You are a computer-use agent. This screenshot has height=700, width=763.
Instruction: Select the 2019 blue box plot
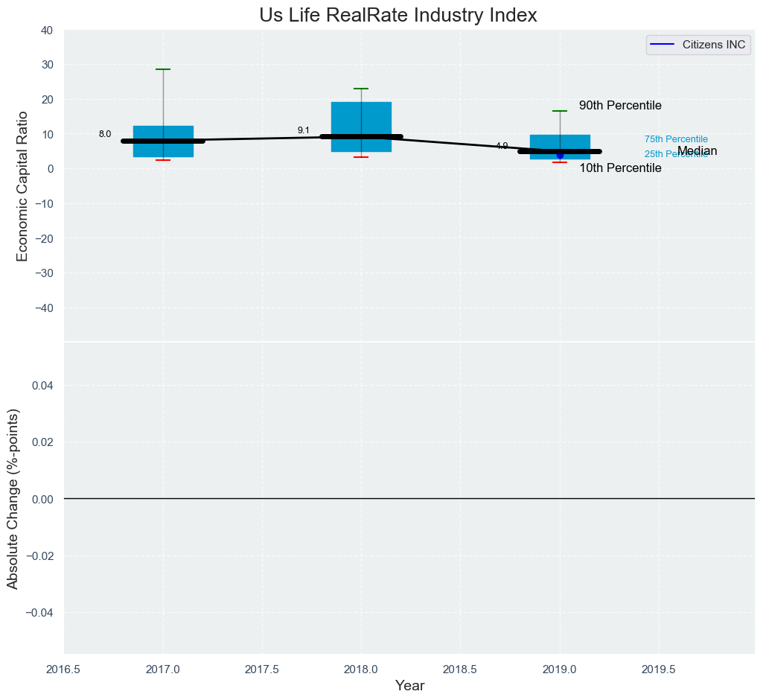(x=560, y=143)
